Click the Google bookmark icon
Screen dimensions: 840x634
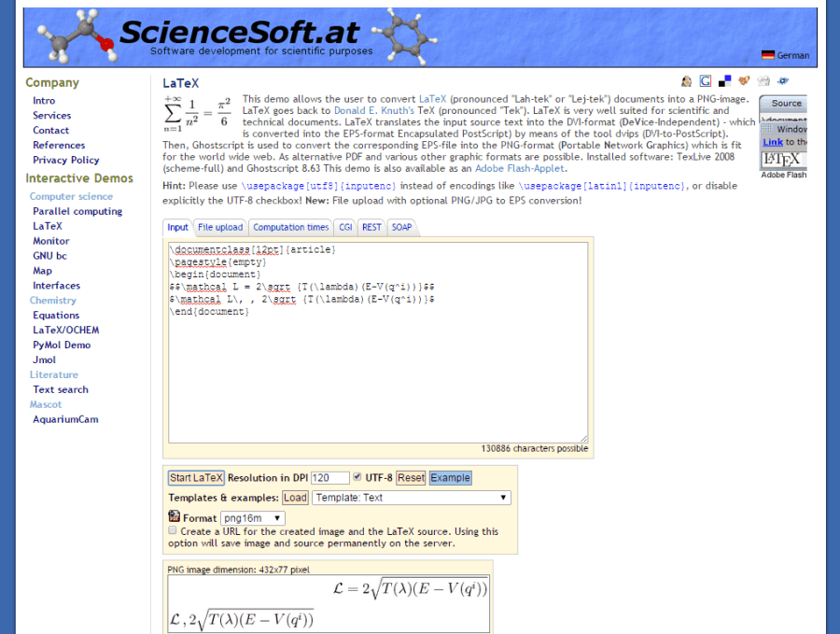click(706, 81)
